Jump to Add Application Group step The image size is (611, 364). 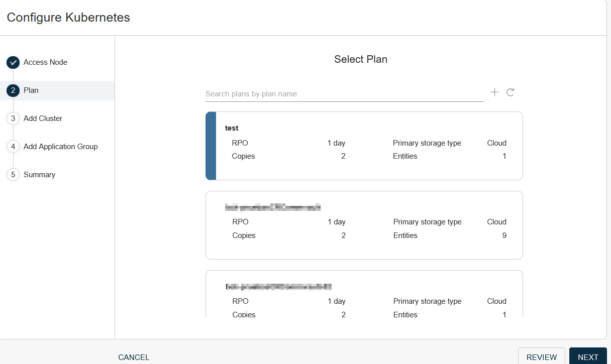click(60, 147)
